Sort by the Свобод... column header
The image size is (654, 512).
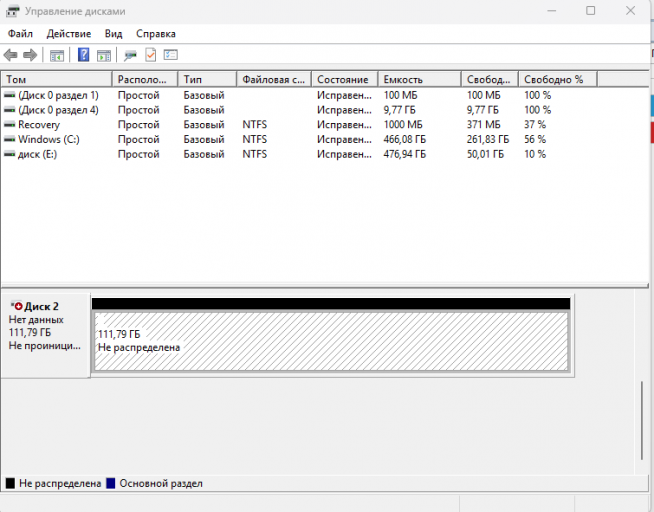tap(490, 79)
